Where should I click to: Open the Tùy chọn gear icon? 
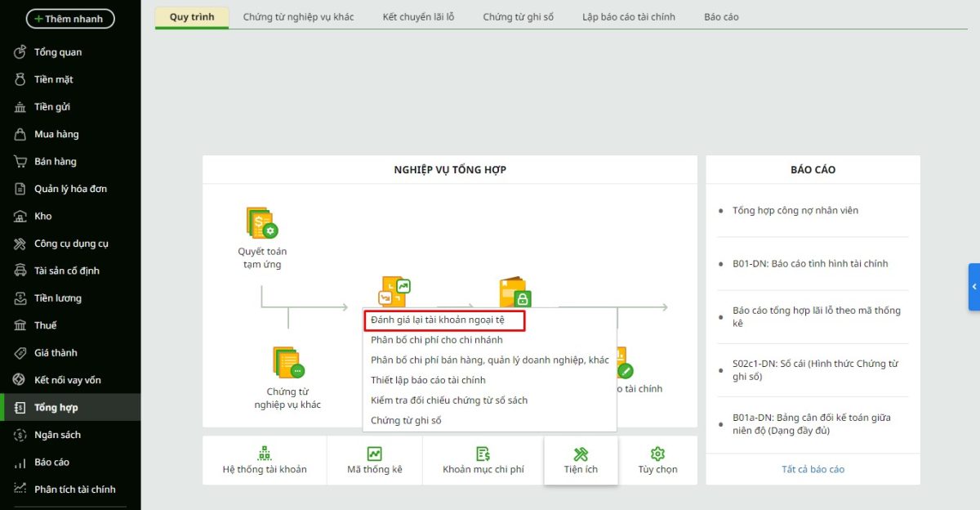(657, 454)
